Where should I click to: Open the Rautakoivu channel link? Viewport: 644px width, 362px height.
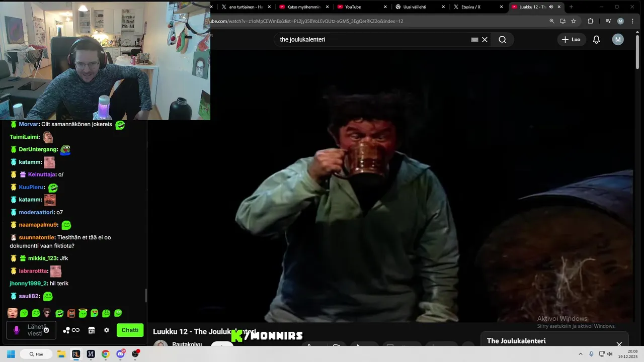tap(187, 344)
